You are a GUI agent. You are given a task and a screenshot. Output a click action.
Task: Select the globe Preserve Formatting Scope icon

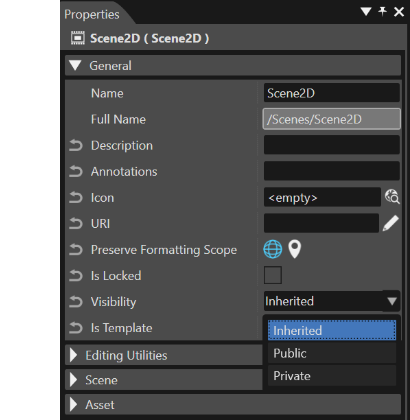point(273,249)
